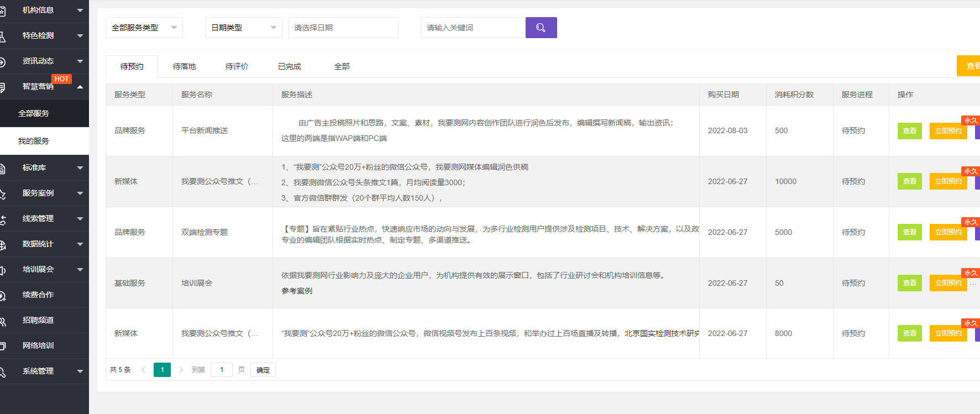Click 查看 for 培训展会 service row
This screenshot has width=980, height=414.
click(909, 283)
